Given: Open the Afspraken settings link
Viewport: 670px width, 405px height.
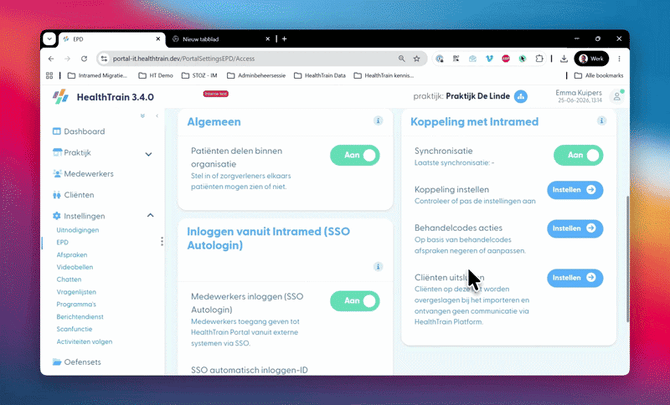Looking at the screenshot, I should tap(72, 255).
